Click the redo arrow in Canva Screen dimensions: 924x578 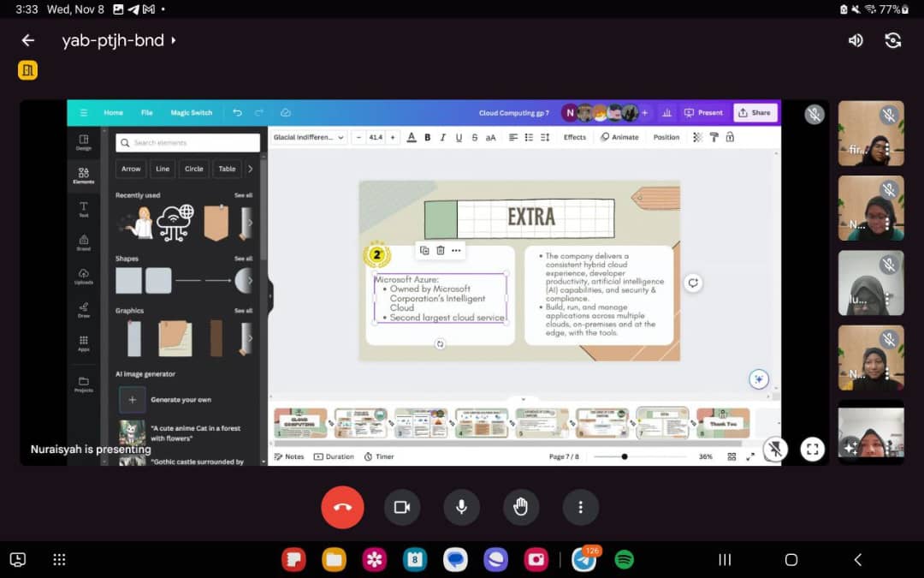click(x=258, y=113)
